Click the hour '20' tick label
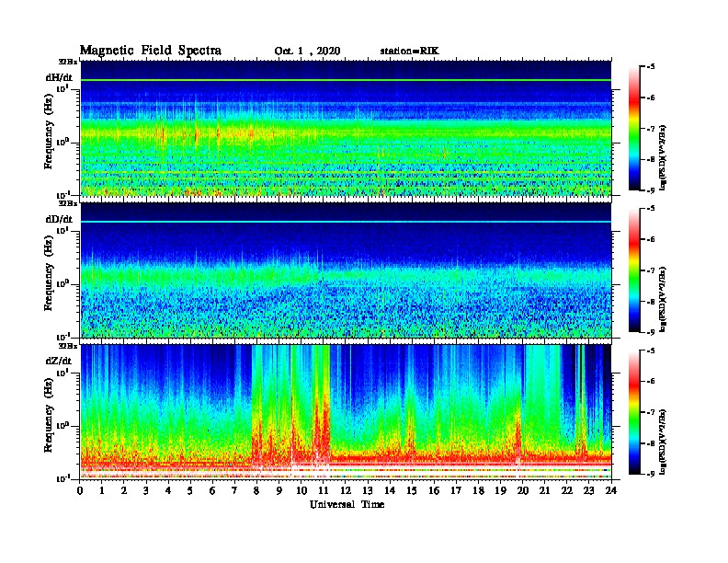 point(522,491)
